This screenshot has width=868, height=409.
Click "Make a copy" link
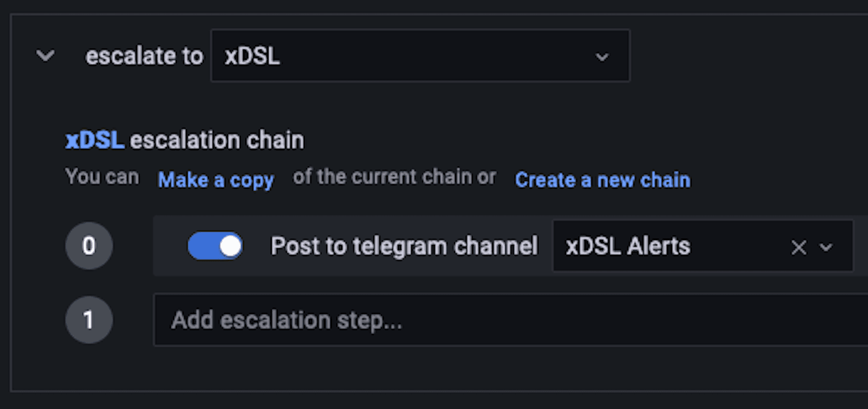tap(215, 180)
